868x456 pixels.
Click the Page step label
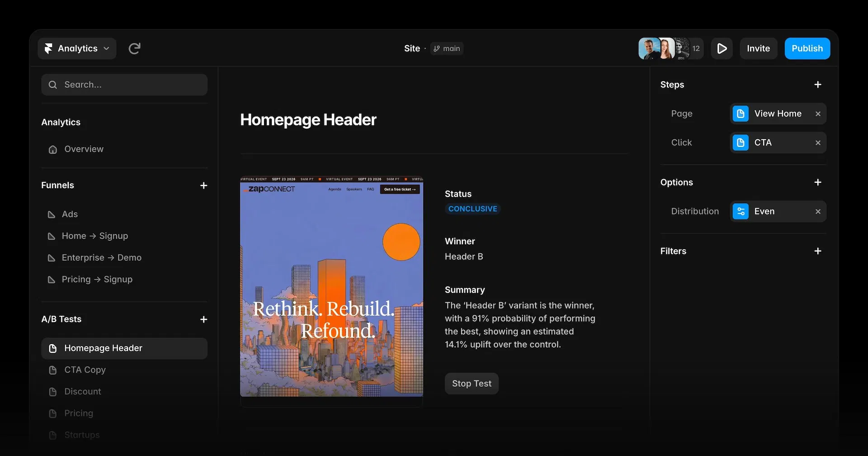[682, 114]
